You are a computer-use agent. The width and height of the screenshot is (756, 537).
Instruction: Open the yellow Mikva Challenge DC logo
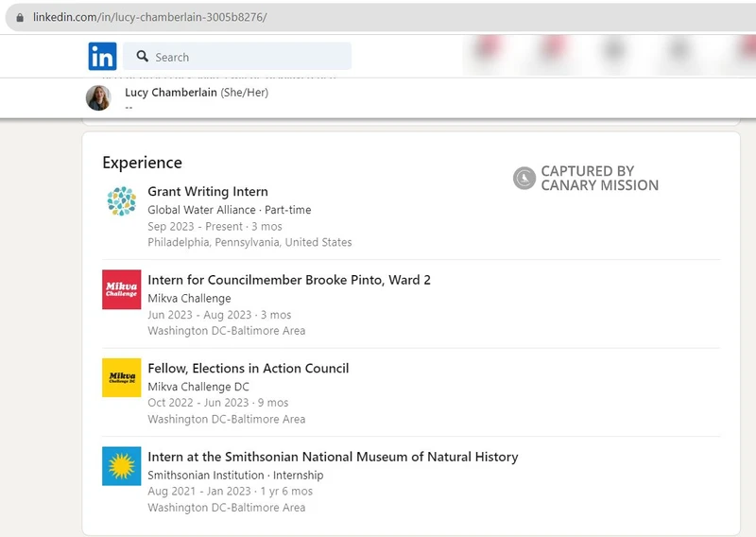pos(122,378)
